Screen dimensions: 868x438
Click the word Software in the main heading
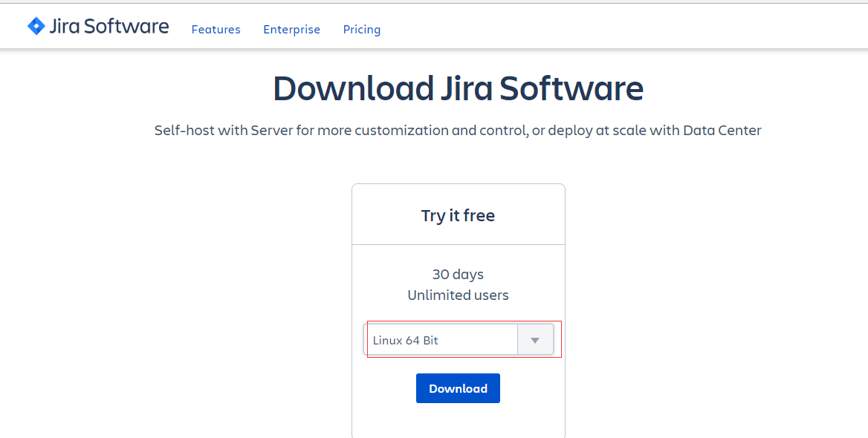(x=571, y=88)
